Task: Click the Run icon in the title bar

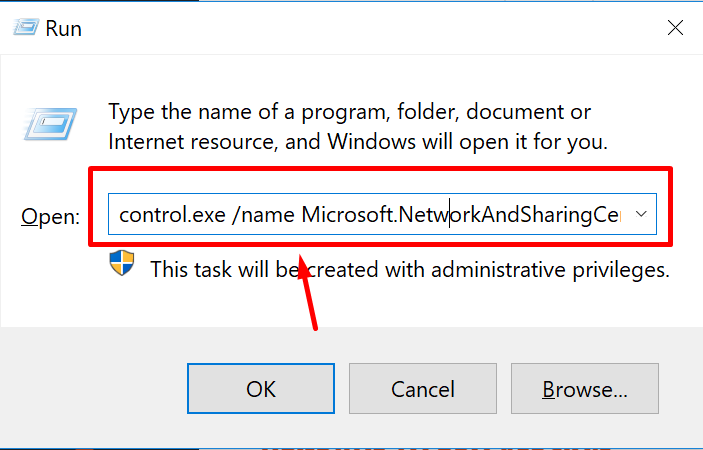Action: click(26, 28)
